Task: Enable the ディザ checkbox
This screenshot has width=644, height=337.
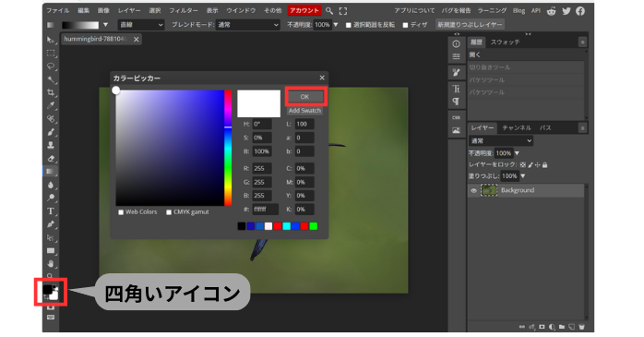Action: [x=405, y=25]
